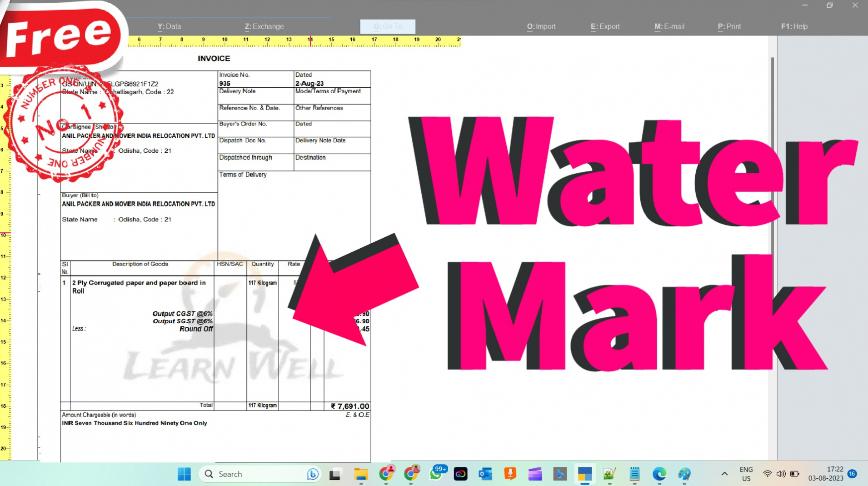The width and height of the screenshot is (868, 486).
Task: Open Task View from the taskbar
Action: point(335,474)
